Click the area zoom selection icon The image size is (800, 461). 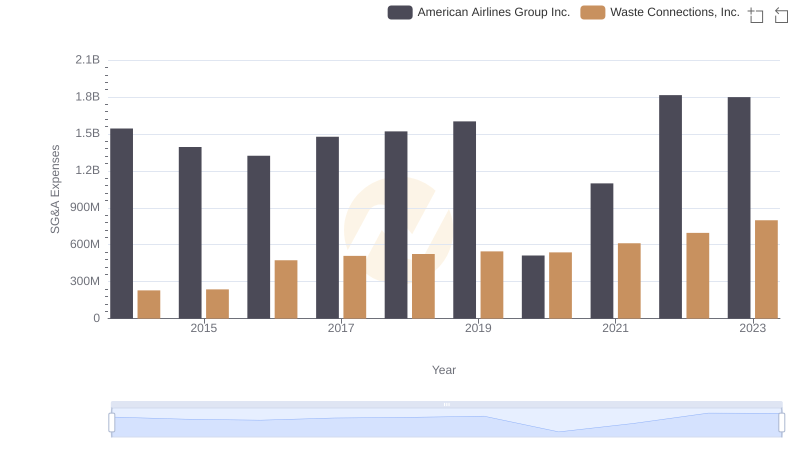click(x=756, y=15)
